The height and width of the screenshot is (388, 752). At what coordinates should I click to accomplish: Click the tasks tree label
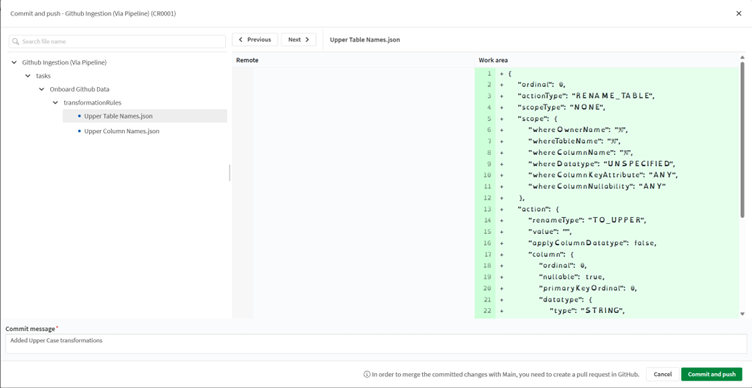point(43,76)
